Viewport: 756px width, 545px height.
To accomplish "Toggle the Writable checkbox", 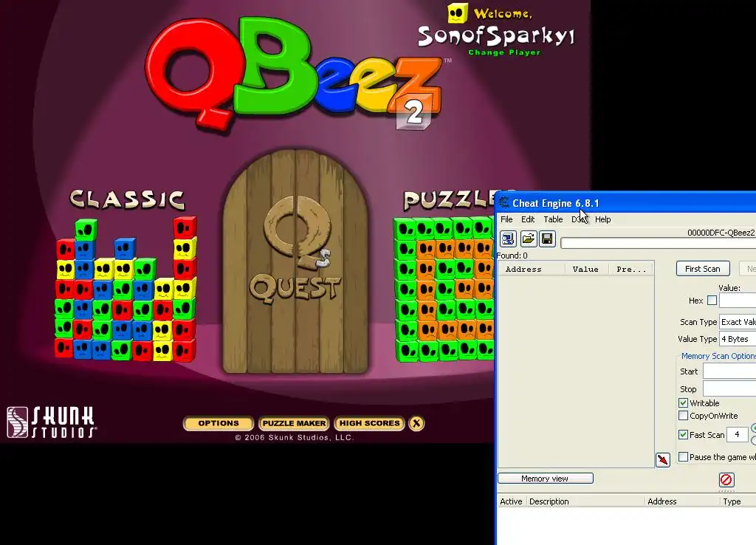I will coord(683,402).
